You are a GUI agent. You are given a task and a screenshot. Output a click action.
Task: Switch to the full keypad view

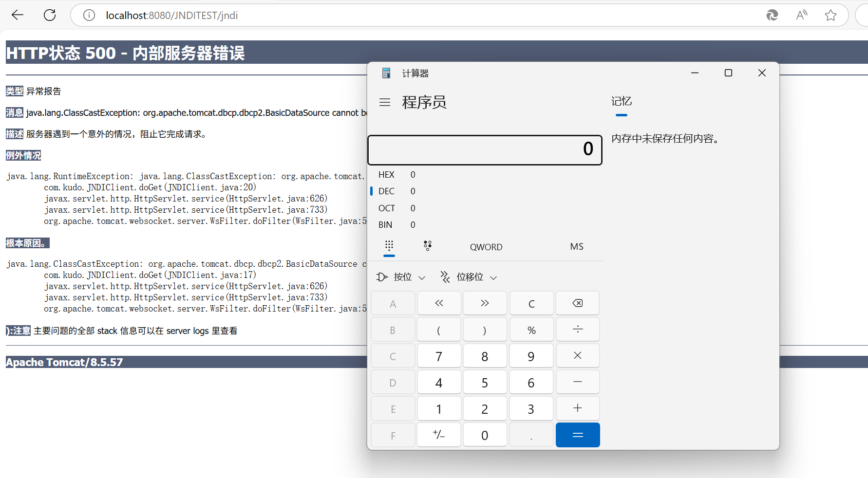389,246
